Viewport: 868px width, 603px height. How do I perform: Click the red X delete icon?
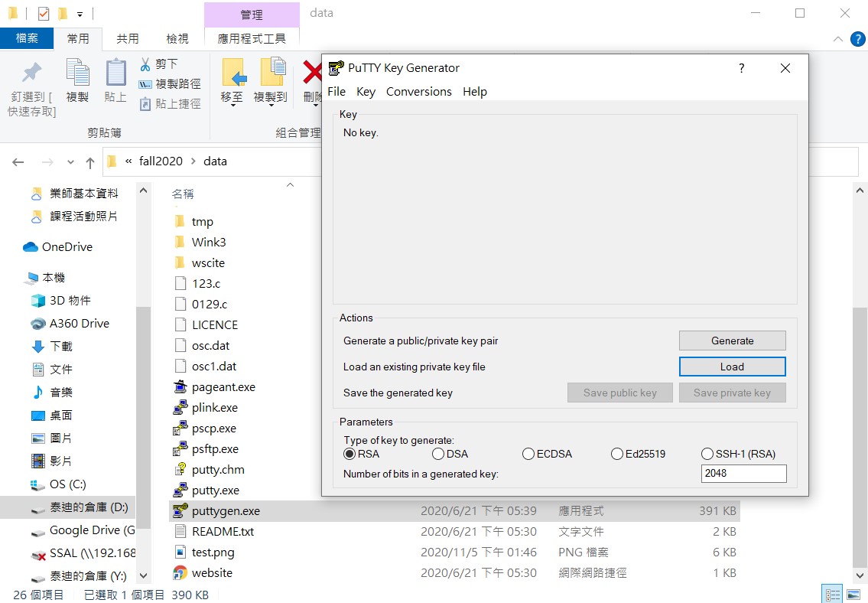[312, 72]
